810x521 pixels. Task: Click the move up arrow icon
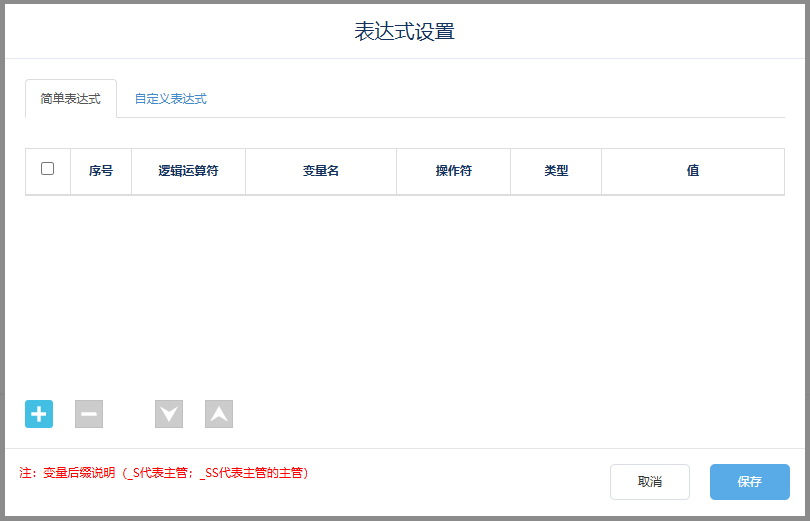tap(219, 414)
